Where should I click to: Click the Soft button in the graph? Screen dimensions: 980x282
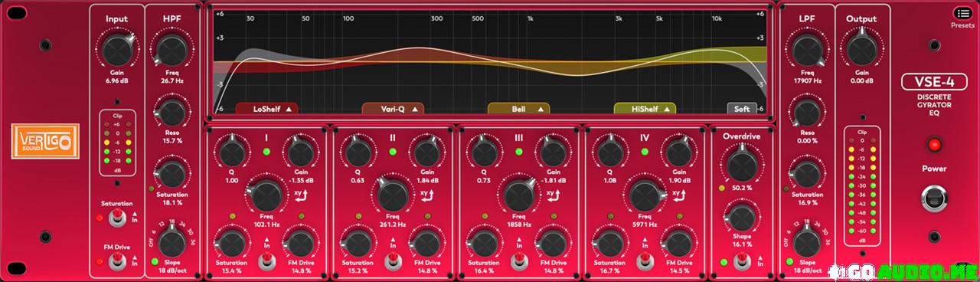[742, 109]
